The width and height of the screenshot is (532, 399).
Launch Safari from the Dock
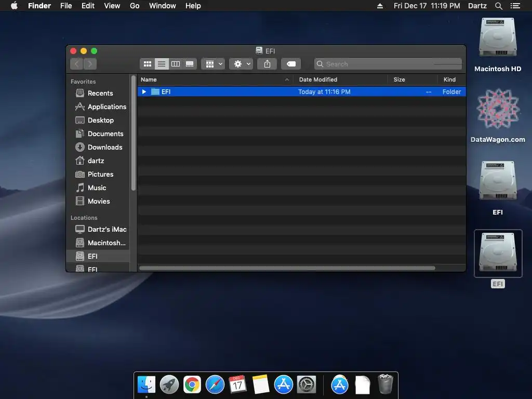(x=215, y=384)
